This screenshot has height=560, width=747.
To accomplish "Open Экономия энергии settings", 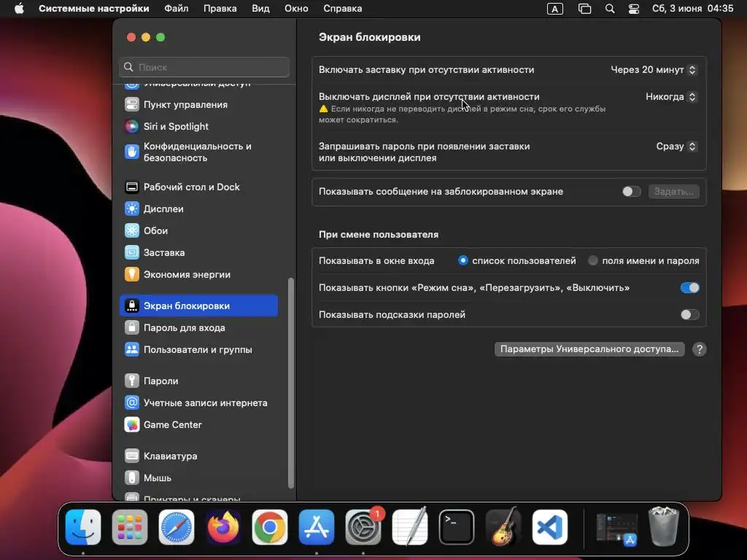I will point(198,274).
